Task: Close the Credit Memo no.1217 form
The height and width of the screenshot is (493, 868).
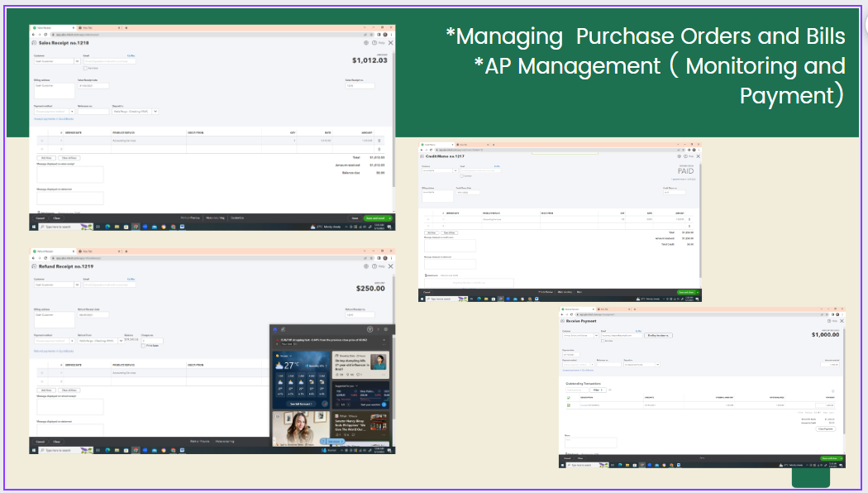Action: (698, 156)
